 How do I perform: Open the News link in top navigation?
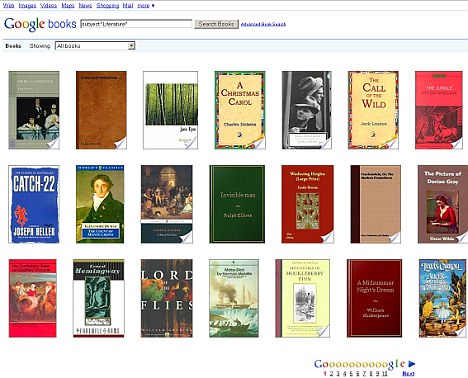(85, 5)
